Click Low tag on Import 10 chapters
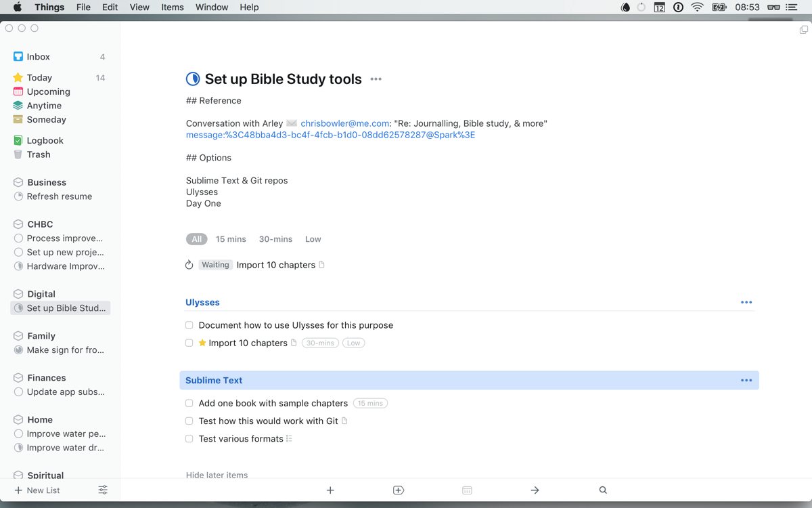 tap(353, 343)
